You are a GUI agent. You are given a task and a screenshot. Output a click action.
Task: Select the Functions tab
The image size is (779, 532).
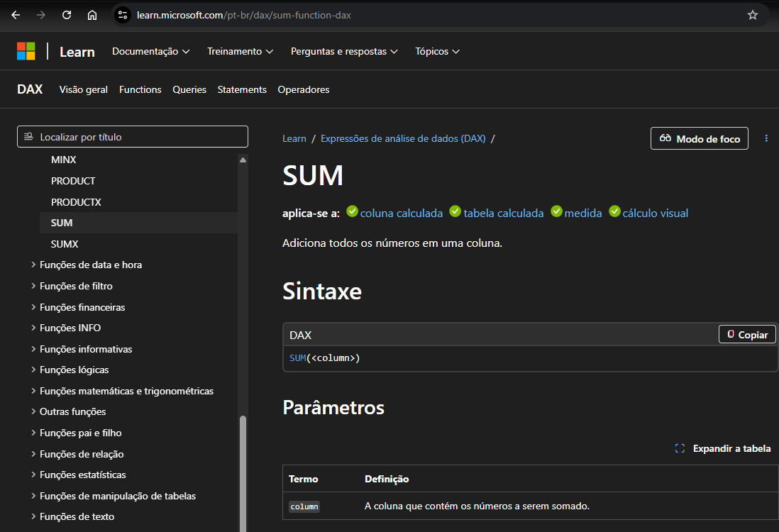point(140,90)
